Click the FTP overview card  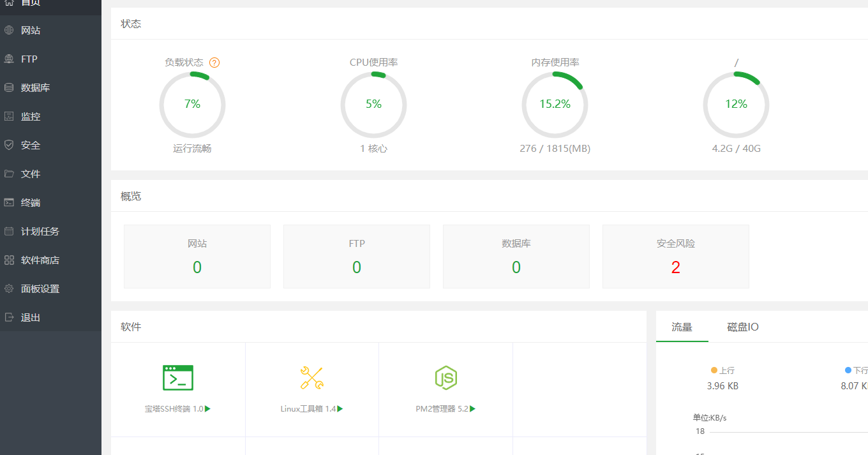click(x=357, y=257)
